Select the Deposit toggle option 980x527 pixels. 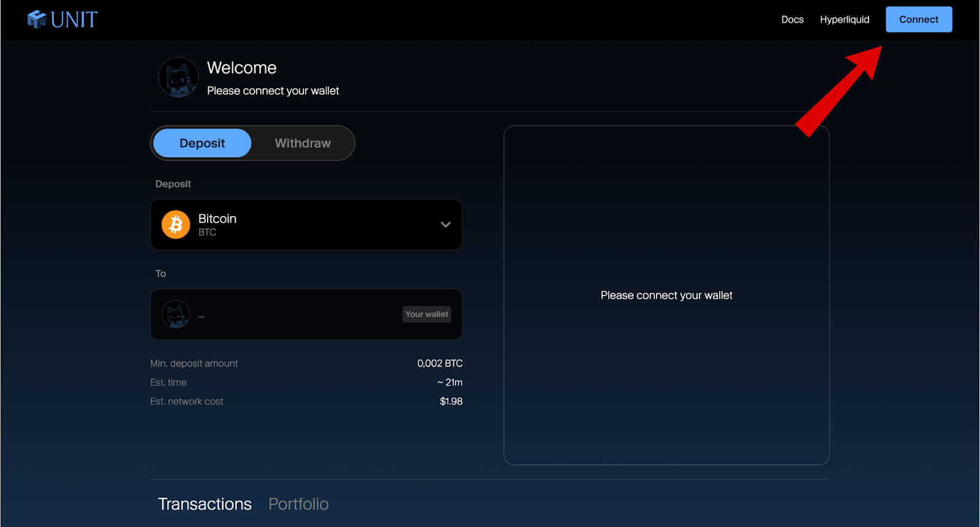tap(202, 143)
